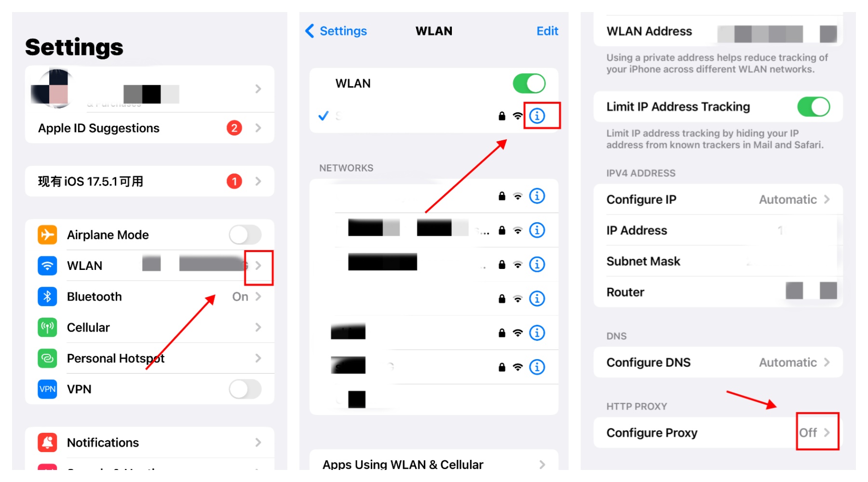Screen dimensions: 868x482
Task: Tap Edit in WLAN header
Action: point(547,31)
